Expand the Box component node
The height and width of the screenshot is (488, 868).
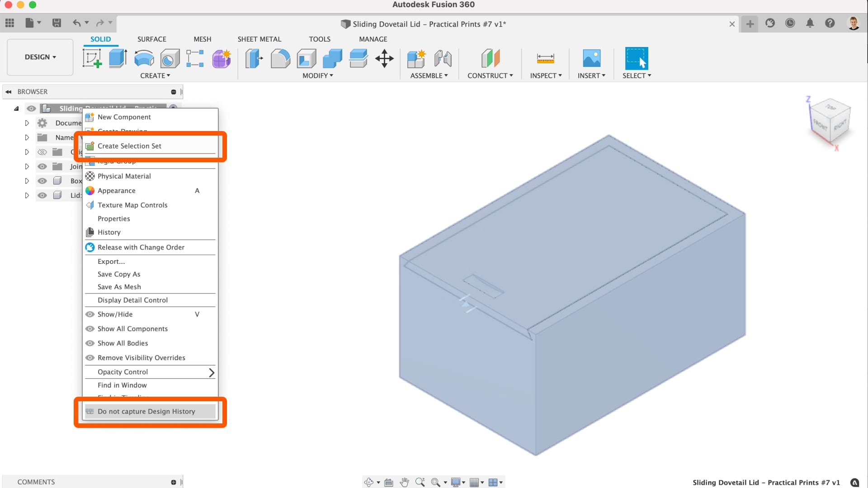coord(27,181)
